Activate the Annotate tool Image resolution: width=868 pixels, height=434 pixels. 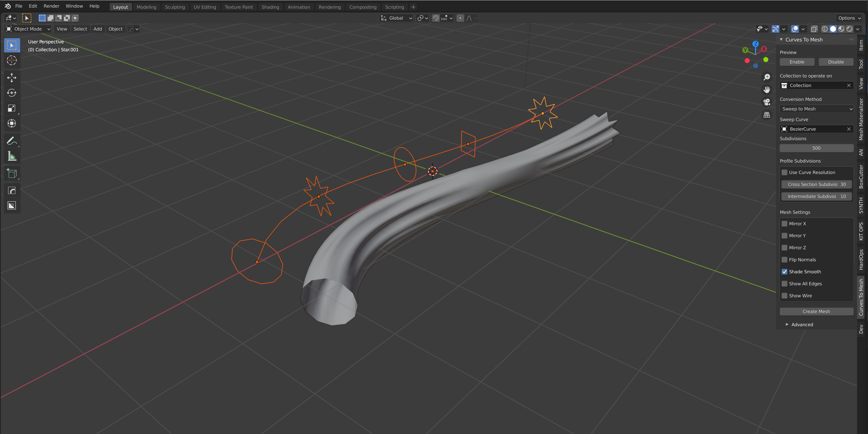click(12, 140)
